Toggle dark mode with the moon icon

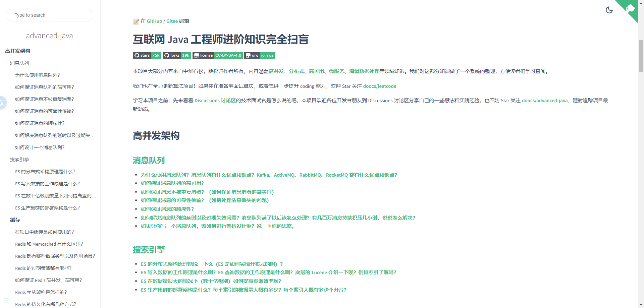(x=609, y=10)
